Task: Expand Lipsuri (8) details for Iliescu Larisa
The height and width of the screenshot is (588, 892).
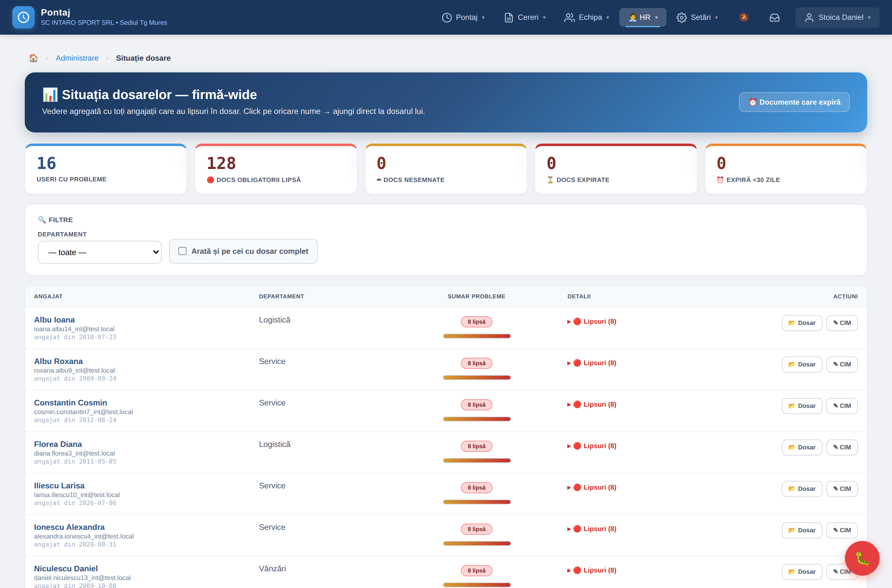Action: 592,487
